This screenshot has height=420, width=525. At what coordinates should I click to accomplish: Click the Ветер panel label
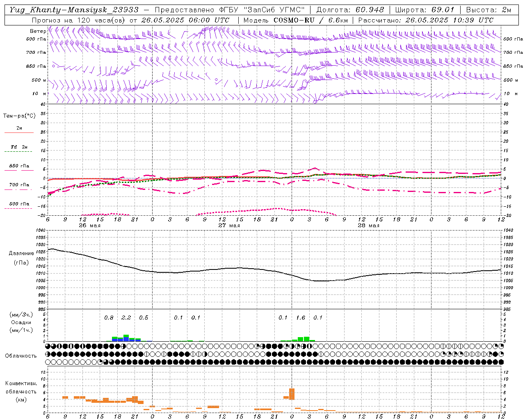tap(38, 31)
